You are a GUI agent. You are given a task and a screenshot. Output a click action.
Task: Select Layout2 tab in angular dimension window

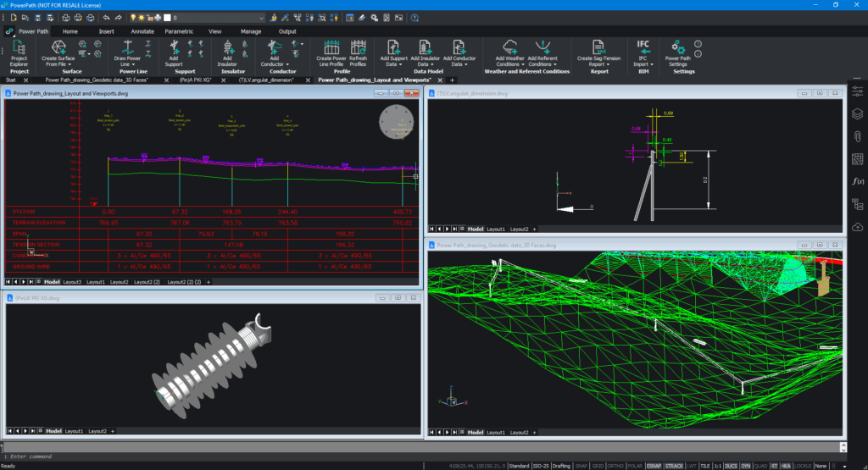click(520, 229)
